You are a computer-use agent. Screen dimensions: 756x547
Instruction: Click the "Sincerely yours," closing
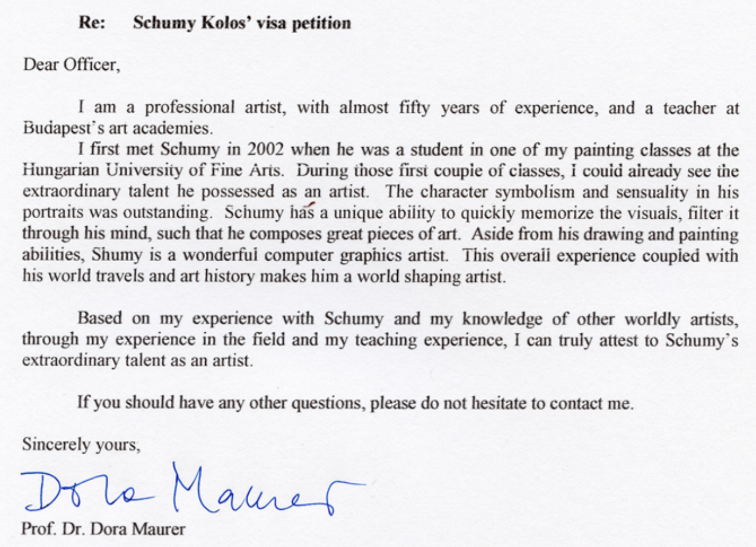(x=81, y=444)
